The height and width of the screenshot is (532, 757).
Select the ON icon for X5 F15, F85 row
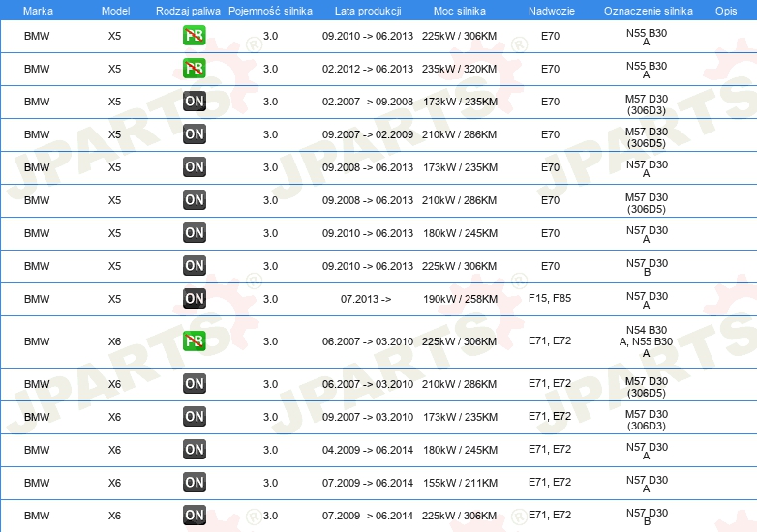click(x=194, y=298)
